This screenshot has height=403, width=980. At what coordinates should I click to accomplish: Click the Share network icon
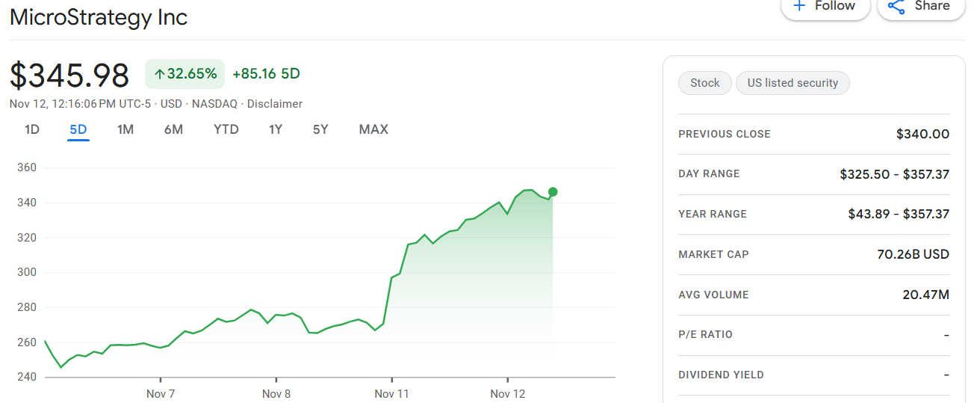click(896, 7)
